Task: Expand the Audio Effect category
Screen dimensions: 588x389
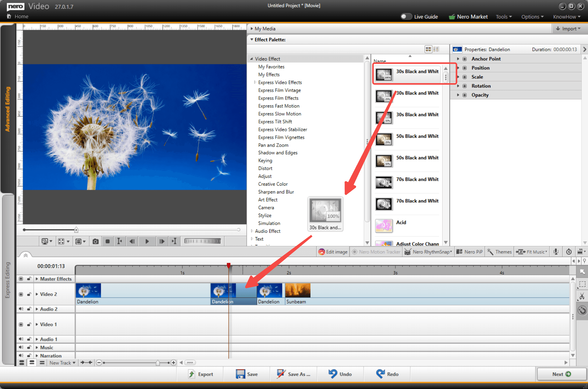Action: click(252, 231)
